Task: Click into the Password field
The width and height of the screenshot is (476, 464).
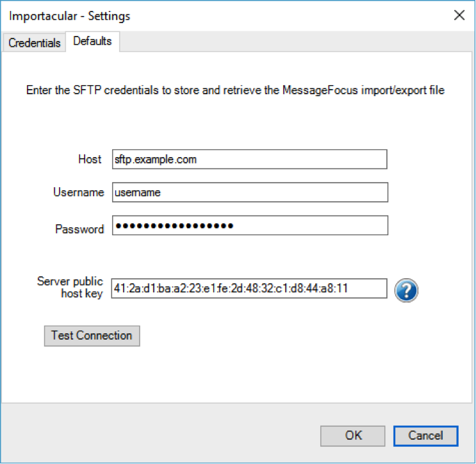Action: click(250, 226)
